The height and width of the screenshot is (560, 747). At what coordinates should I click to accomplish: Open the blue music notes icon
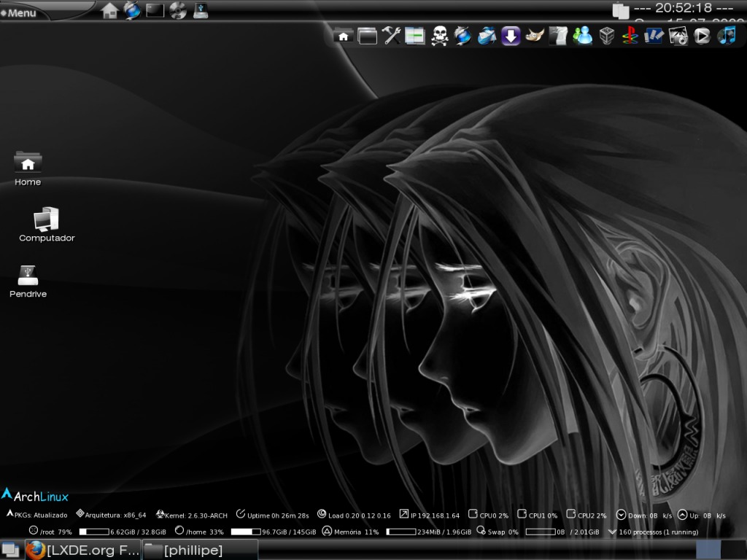pos(727,36)
